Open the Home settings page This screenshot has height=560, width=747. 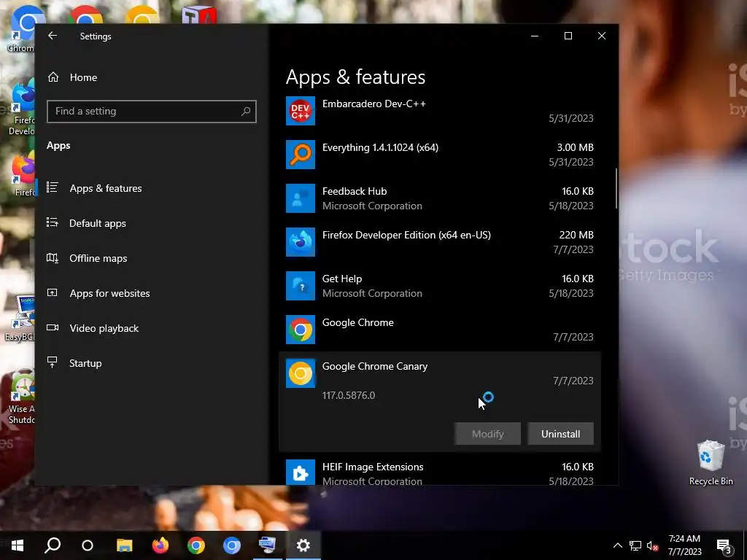(x=83, y=77)
